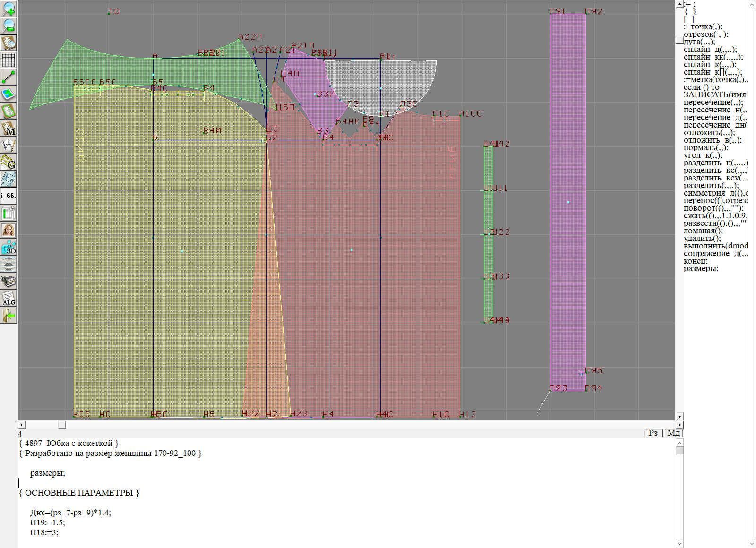The image size is (756, 548).
Task: Insert the 'пересечение(.,);' command from list
Action: (713, 102)
